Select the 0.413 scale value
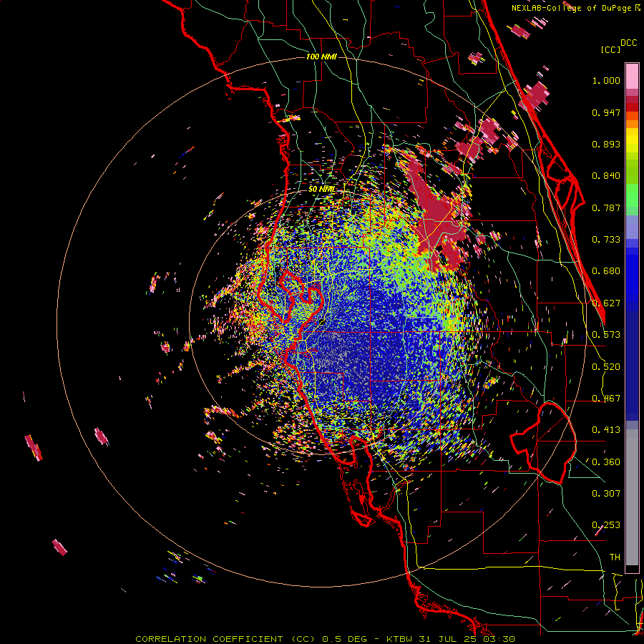Viewport: 644px width, 644px height. [x=606, y=430]
